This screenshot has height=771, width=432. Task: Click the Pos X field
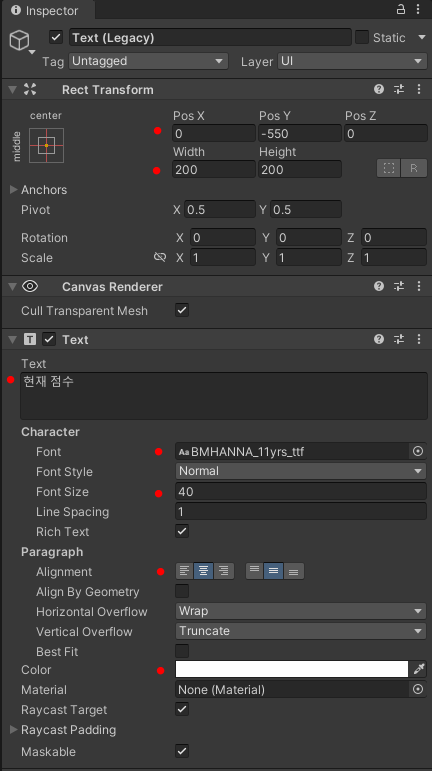point(214,133)
